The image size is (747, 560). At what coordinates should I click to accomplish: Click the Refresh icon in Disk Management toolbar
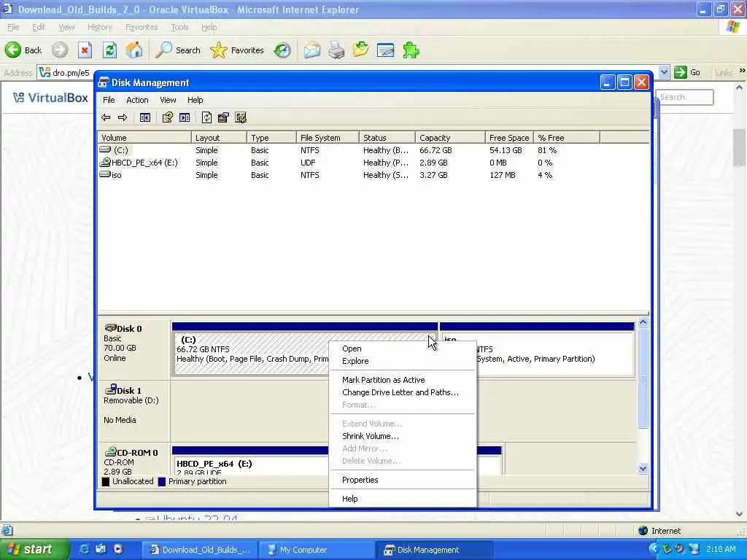(206, 117)
